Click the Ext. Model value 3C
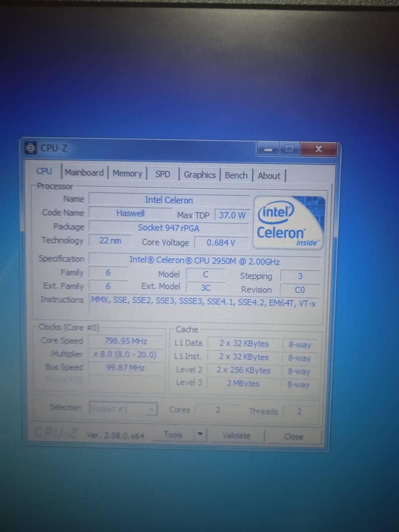Screen dimensions: 399x532 [x=205, y=288]
